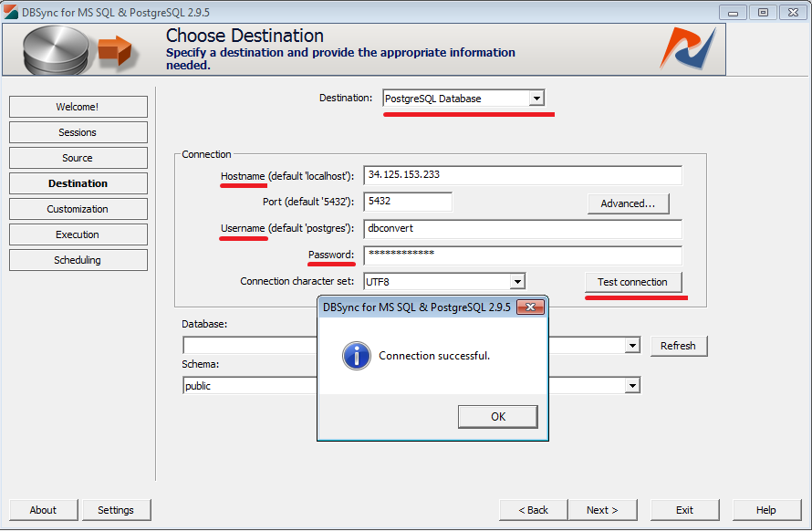
Task: Click the Hostname input field
Action: [523, 175]
